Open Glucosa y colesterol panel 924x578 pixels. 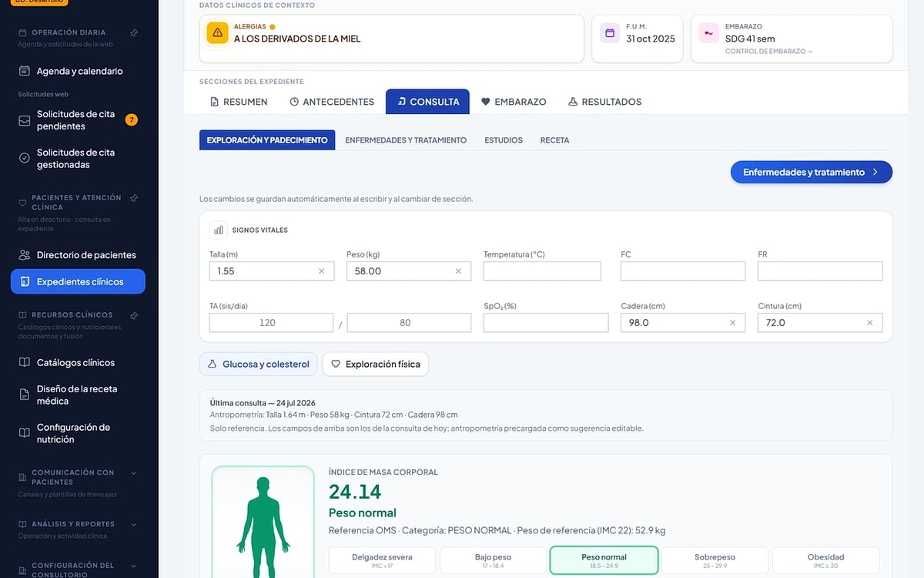259,364
